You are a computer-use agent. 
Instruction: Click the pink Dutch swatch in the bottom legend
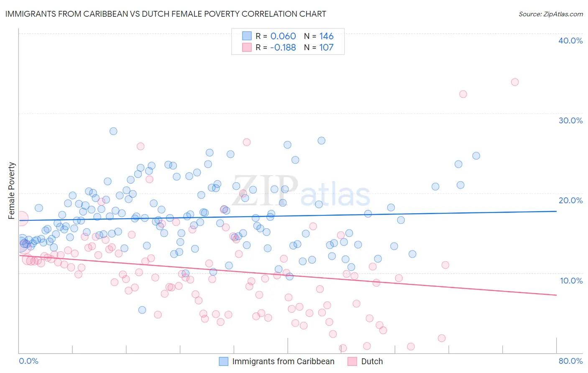coord(353,361)
